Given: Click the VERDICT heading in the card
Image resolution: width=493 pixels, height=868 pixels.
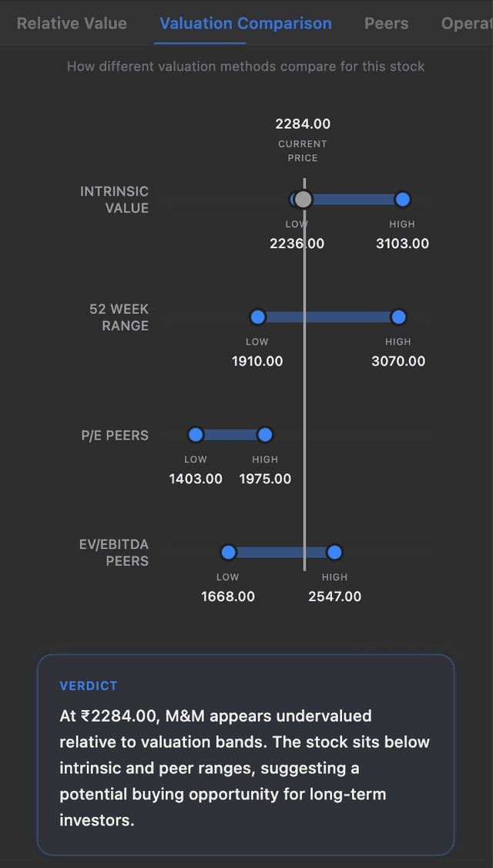Looking at the screenshot, I should pos(89,686).
